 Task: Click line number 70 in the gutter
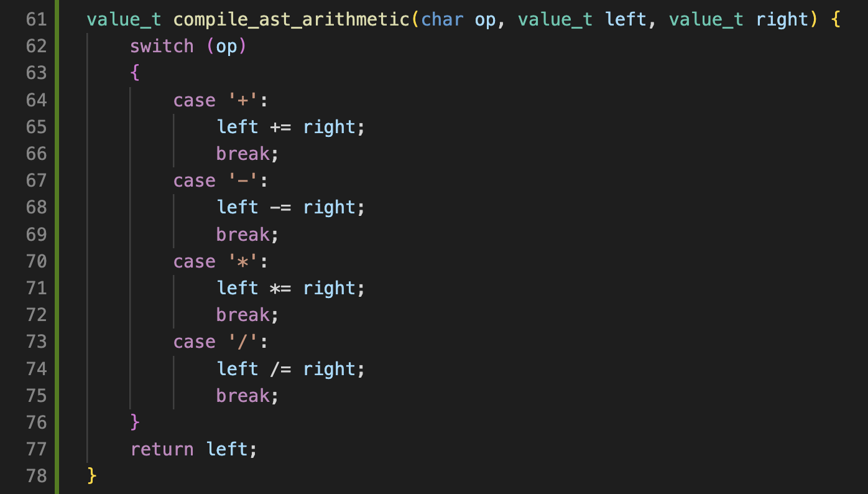pos(37,261)
